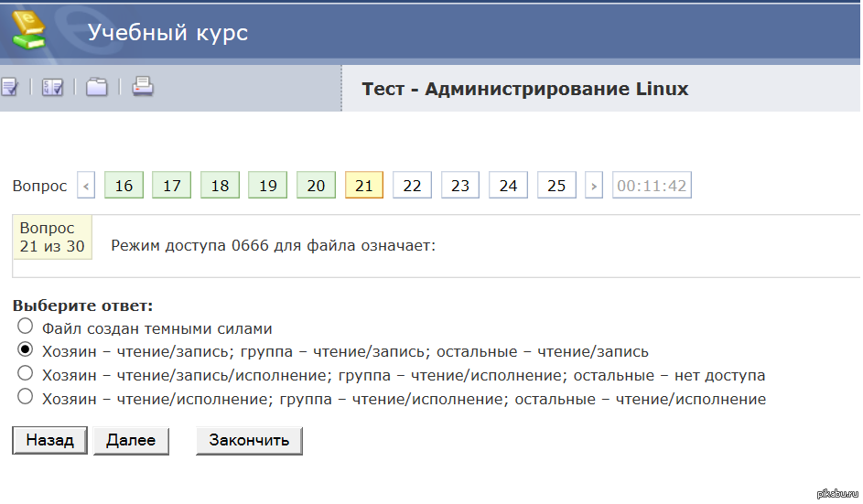Show next question numbers with right arrow
This screenshot has height=504, width=863.
[x=594, y=186]
